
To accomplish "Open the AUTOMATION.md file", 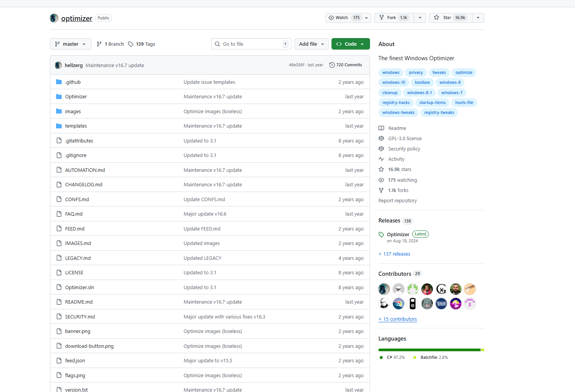I will click(85, 170).
